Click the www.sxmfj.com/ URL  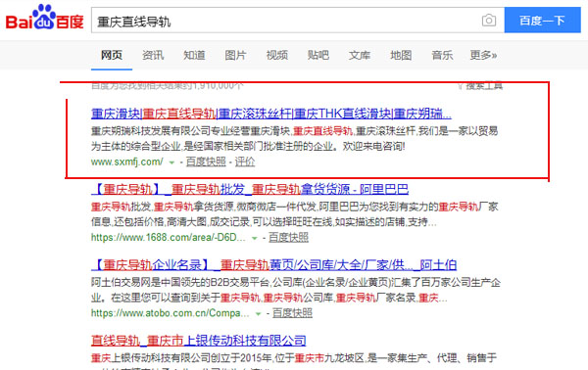(x=127, y=162)
